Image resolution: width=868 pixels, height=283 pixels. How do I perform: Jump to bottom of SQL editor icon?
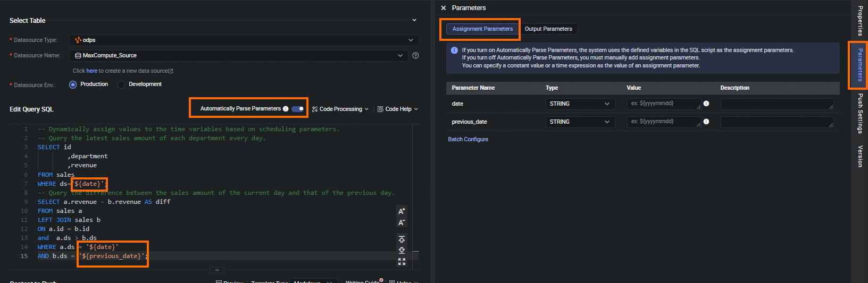pos(402,250)
